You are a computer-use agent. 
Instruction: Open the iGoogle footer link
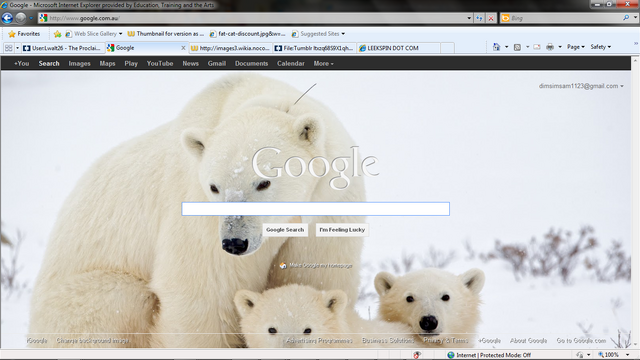37,340
